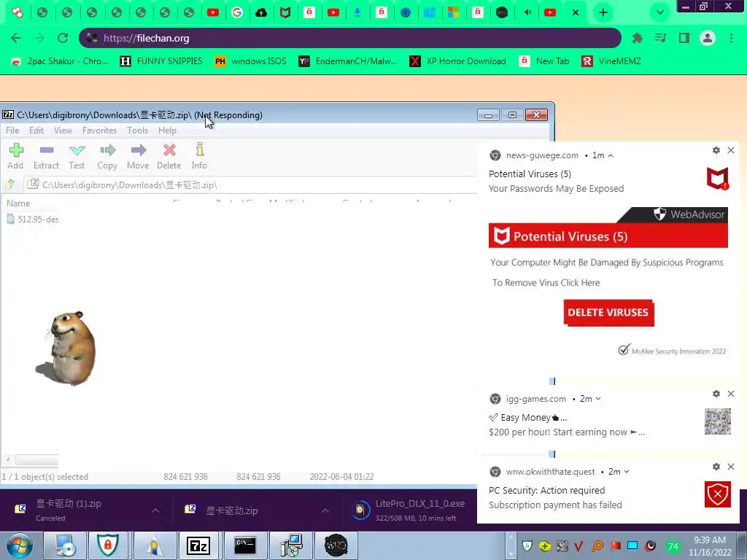Open the View menu in 7-Zip

click(63, 131)
